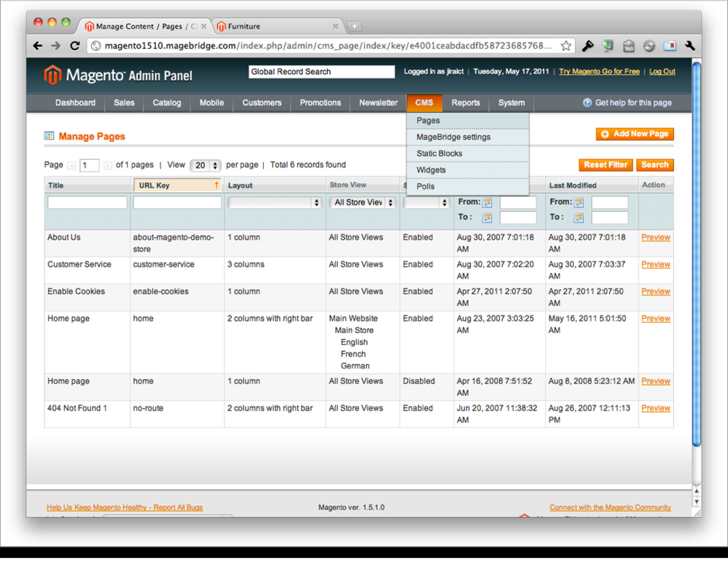Select Widgets from CMS menu
Image resolution: width=728 pixels, height=561 pixels.
pyautogui.click(x=468, y=170)
